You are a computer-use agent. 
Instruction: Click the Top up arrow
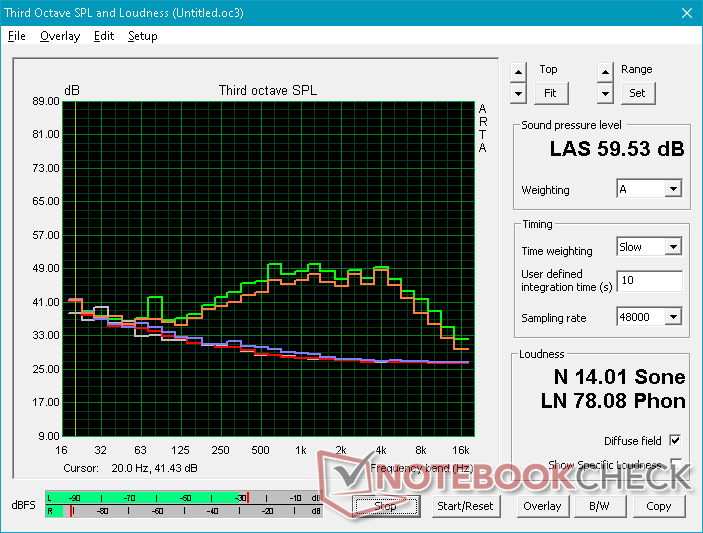click(518, 72)
